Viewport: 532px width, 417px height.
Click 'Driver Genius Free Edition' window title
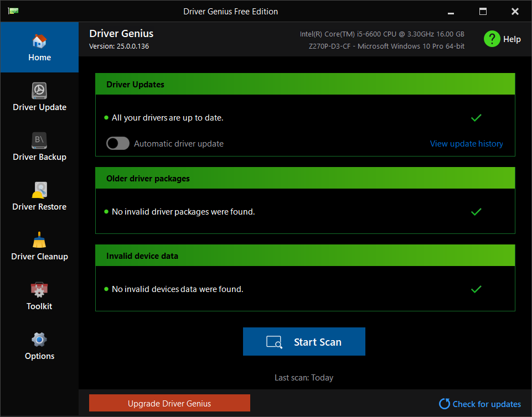(230, 12)
